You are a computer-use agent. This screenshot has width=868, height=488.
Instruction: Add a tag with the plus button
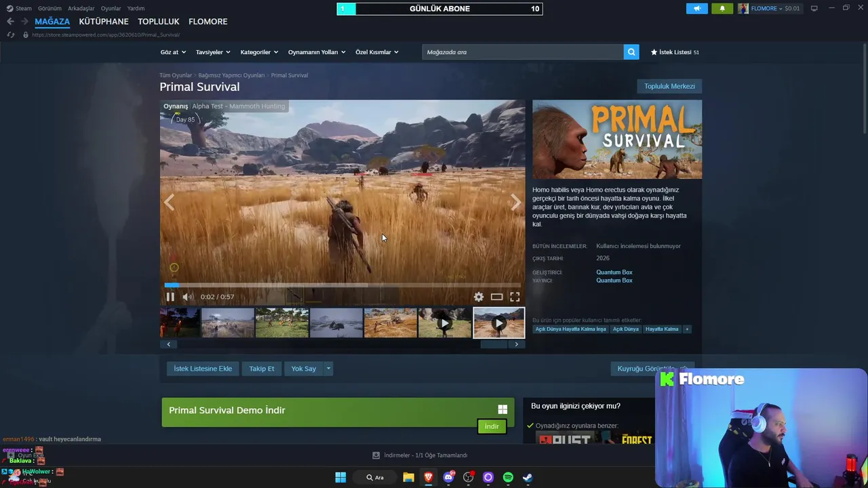[687, 329]
